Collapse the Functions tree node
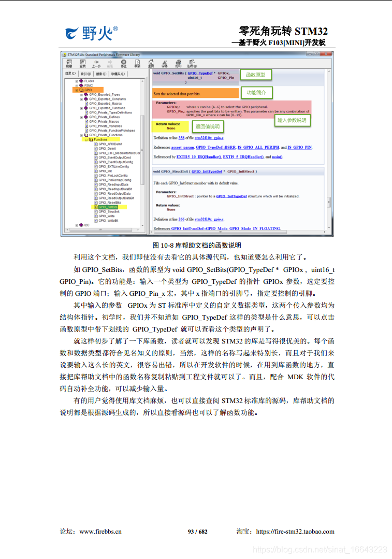This screenshot has width=392, height=559. pyautogui.click(x=86, y=140)
